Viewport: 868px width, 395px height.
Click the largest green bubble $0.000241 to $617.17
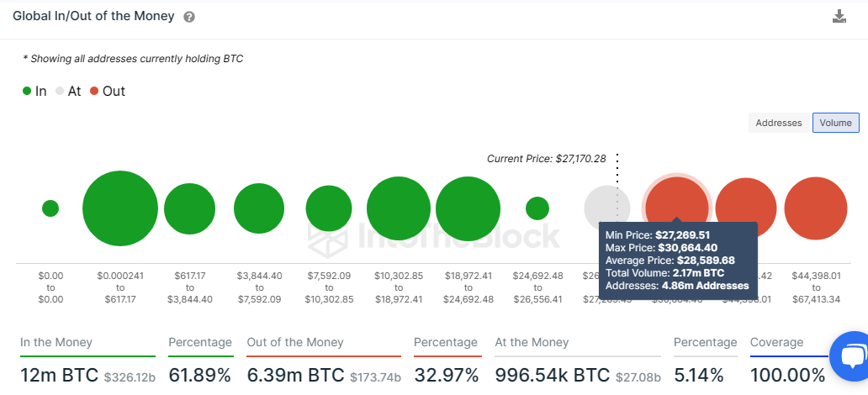click(120, 208)
